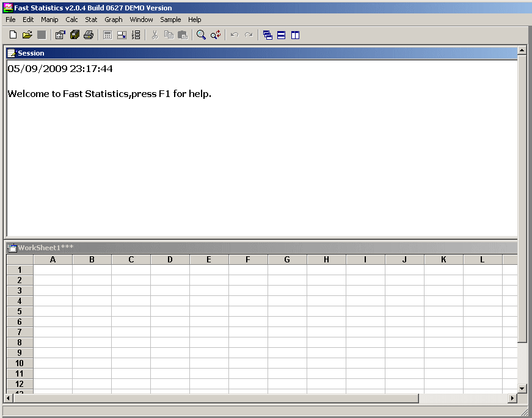Screen dimensions: 532x418
Task: Select column A header
Action: tap(53, 260)
